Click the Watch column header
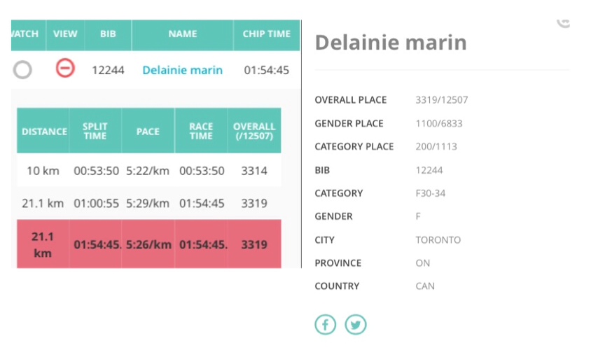This screenshot has height=364, width=591. point(25,34)
